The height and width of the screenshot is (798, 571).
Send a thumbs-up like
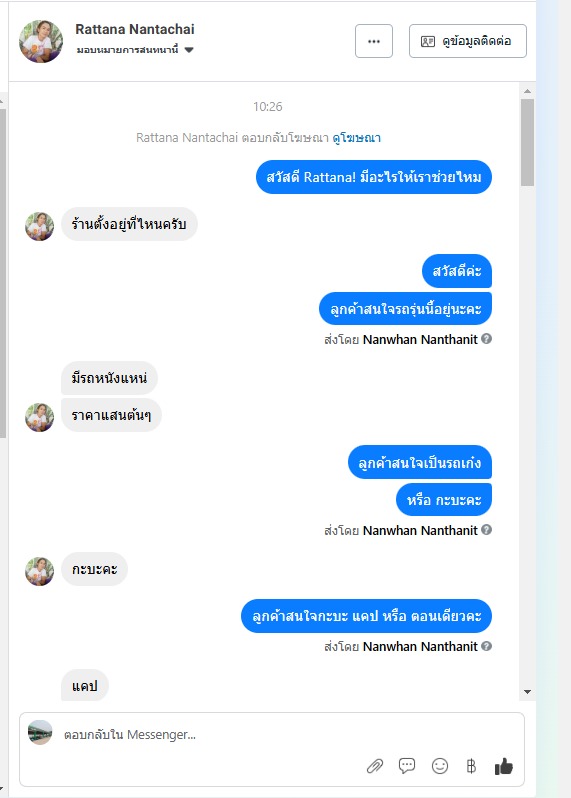coord(504,765)
